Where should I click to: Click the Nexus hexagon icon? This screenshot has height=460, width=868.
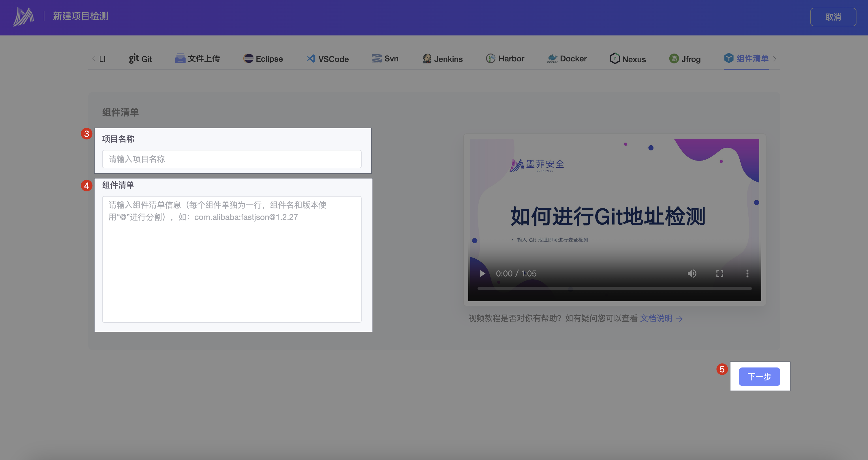pyautogui.click(x=615, y=59)
